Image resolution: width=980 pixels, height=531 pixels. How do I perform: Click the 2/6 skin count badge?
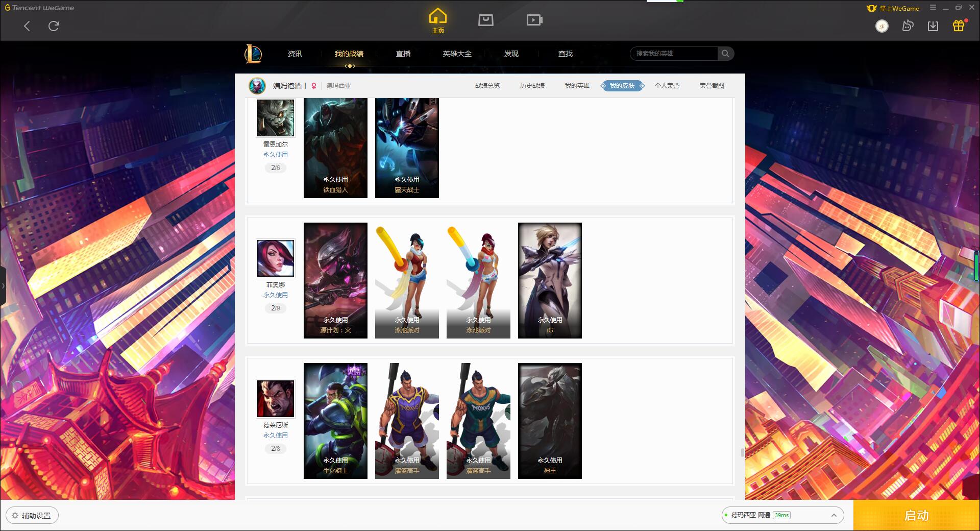[x=276, y=167]
